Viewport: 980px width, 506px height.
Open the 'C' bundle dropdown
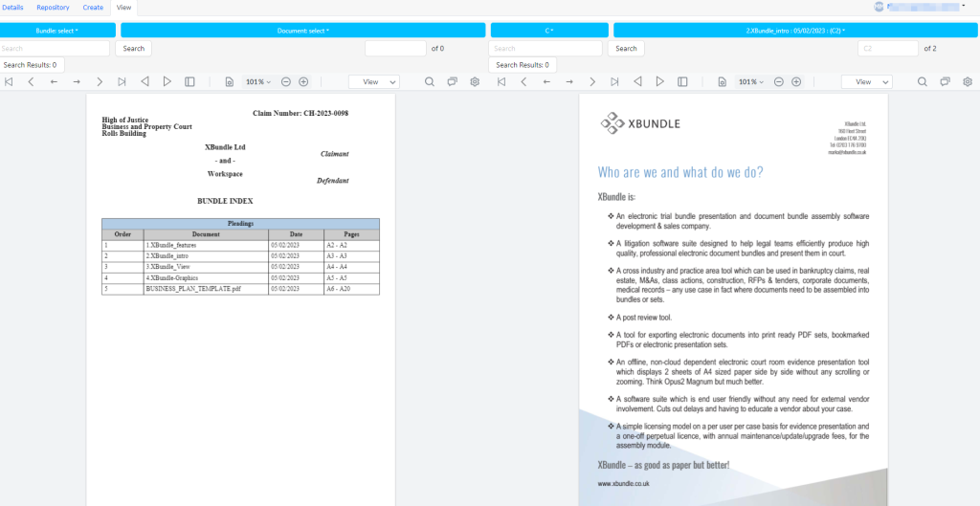tap(549, 30)
